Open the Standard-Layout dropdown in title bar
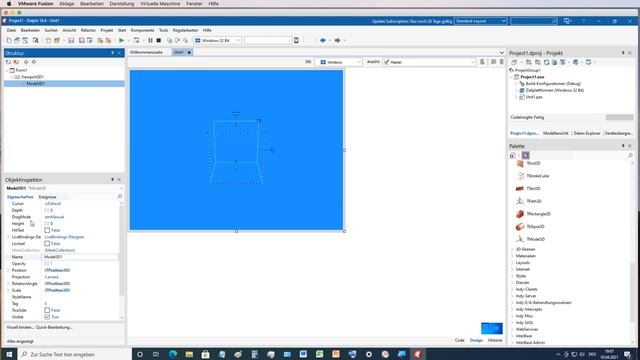This screenshot has width=640, height=360. click(481, 21)
